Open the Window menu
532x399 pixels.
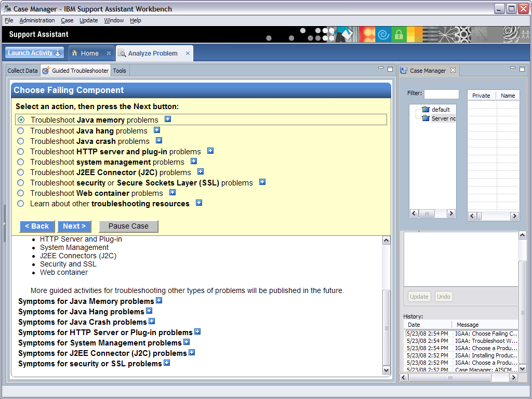[114, 20]
